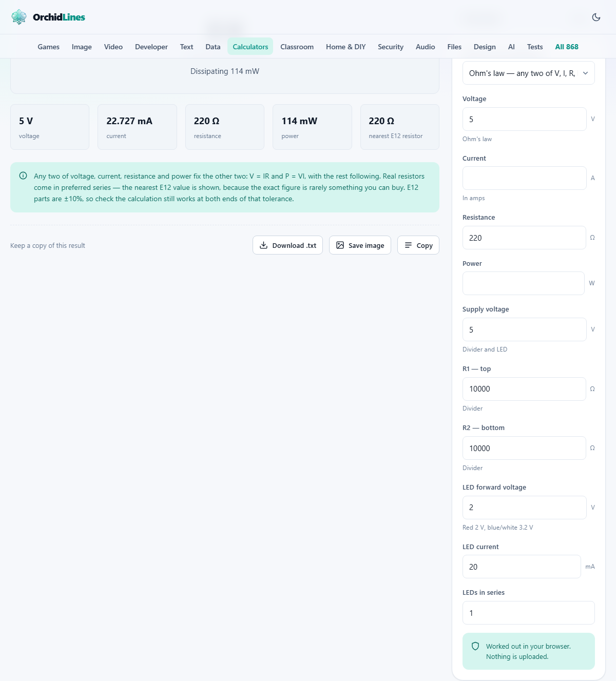Click the Resistance field showing 220
616x681 pixels.
pos(524,238)
